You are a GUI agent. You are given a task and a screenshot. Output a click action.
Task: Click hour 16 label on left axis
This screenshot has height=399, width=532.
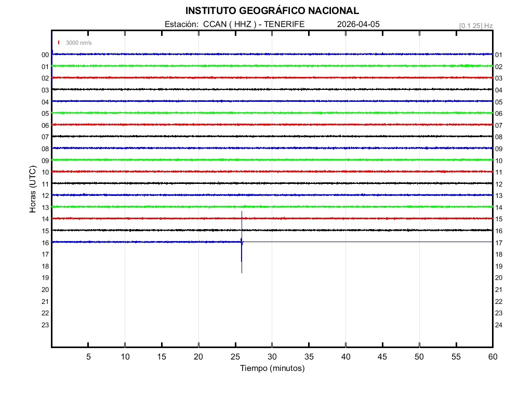tap(45, 243)
